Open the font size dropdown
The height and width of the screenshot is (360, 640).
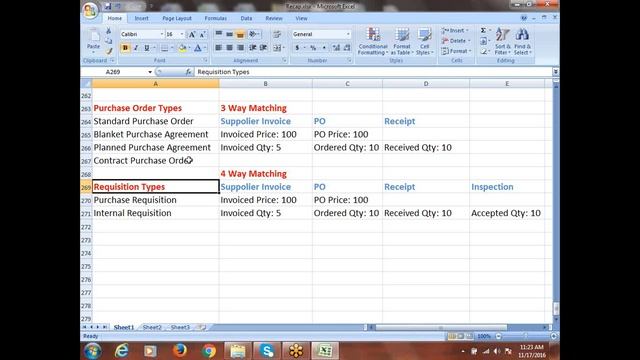(182, 34)
